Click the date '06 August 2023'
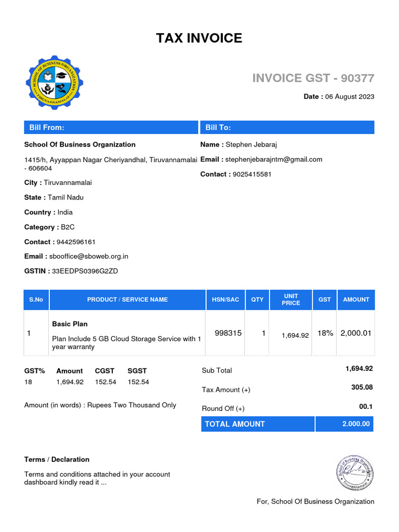The height and width of the screenshot is (532, 399). (x=350, y=97)
